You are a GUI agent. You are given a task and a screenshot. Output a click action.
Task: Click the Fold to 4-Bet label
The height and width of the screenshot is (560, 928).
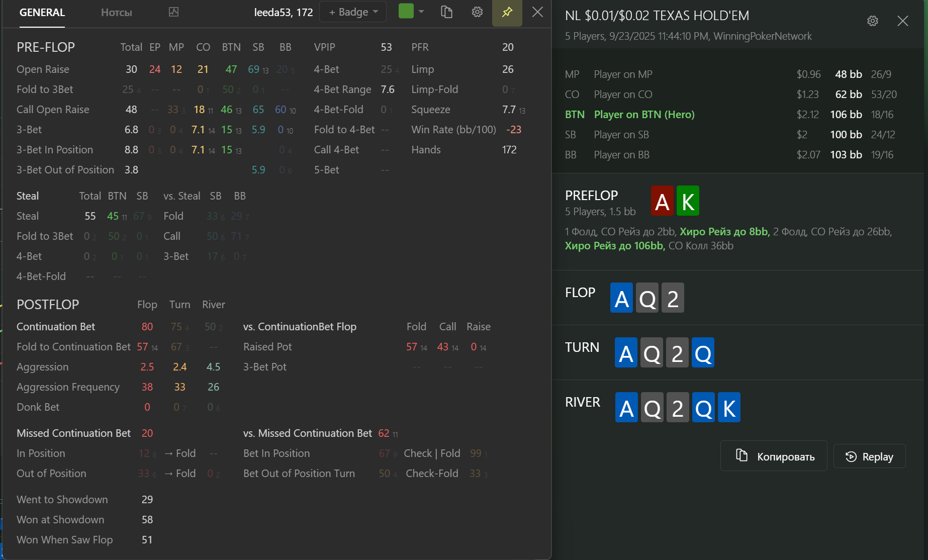[x=344, y=130]
